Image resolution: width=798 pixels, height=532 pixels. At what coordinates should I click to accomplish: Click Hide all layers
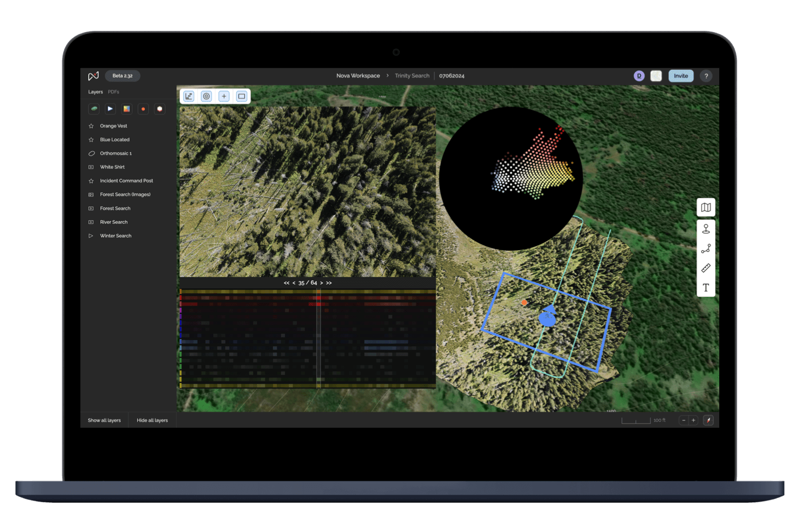[x=152, y=420]
